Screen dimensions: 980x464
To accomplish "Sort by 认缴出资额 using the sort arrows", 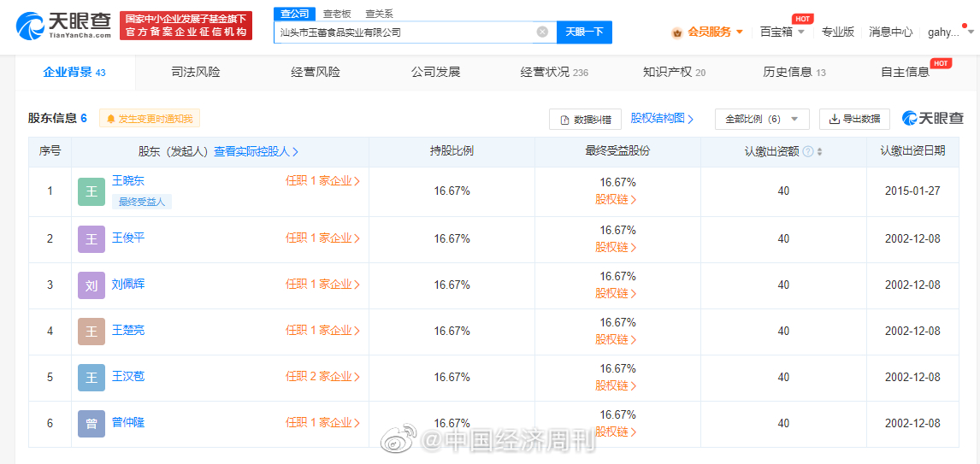I will 820,151.
